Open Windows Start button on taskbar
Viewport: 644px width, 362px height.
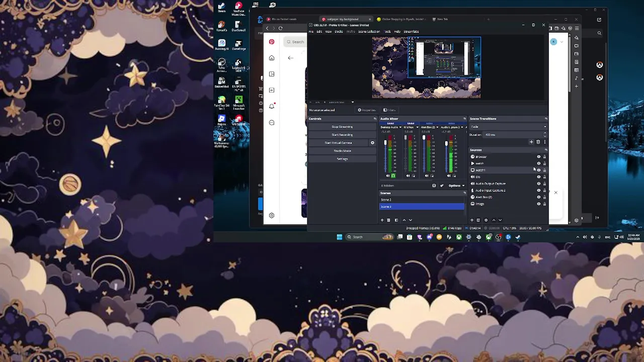(x=339, y=237)
